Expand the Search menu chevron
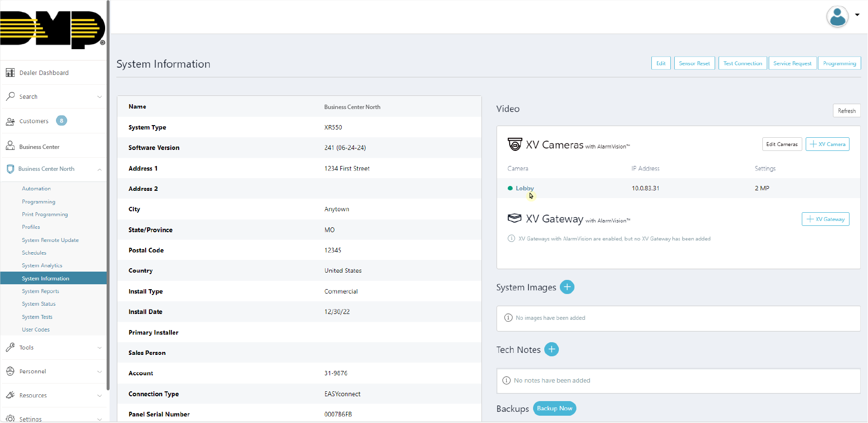 [x=99, y=97]
